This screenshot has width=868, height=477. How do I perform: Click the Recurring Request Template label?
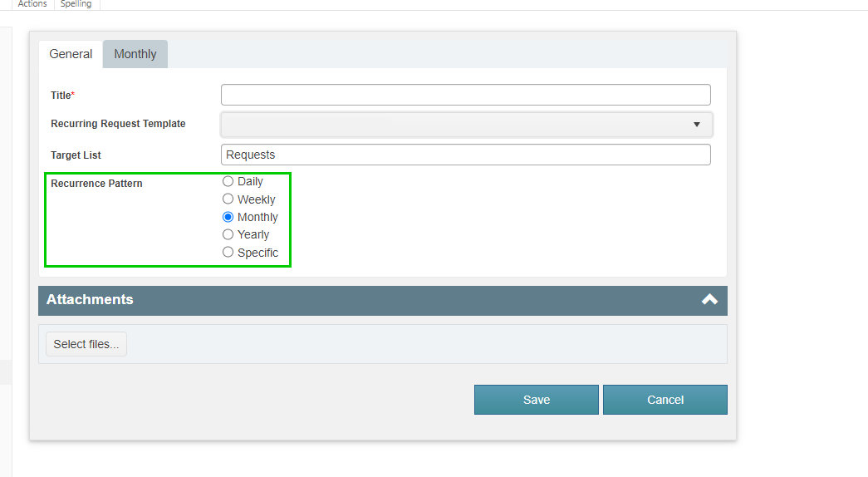coord(118,124)
